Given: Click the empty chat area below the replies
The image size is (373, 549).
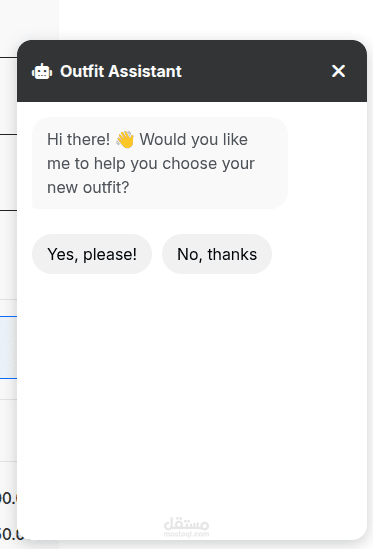Looking at the screenshot, I should 192,392.
